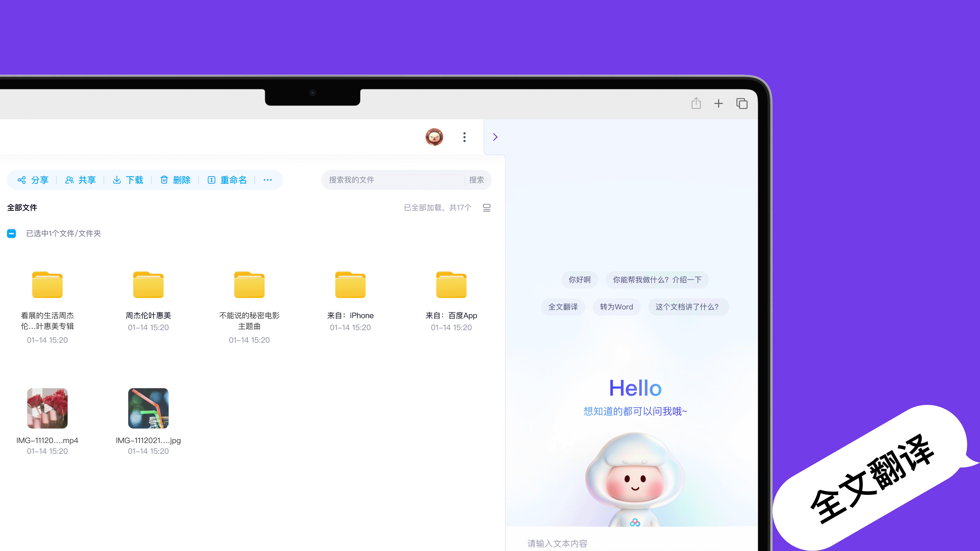Click the 重命名 rename button
The height and width of the screenshot is (551, 980).
pyautogui.click(x=227, y=180)
